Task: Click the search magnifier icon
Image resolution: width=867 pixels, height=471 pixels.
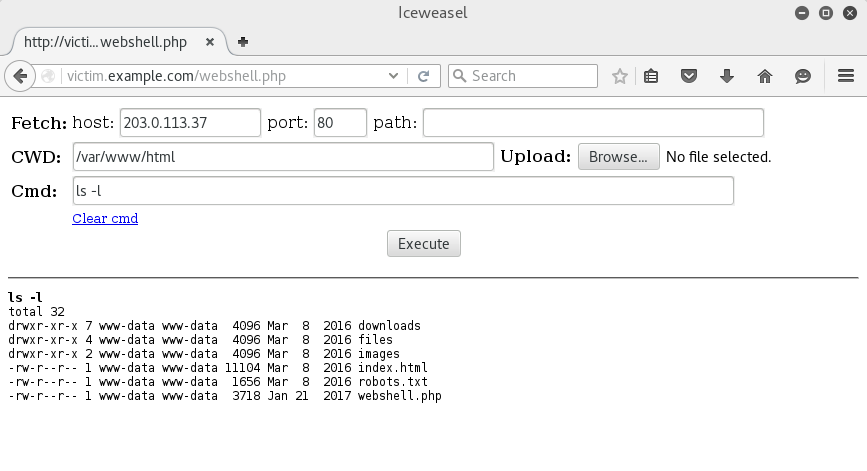Action: pyautogui.click(x=459, y=76)
